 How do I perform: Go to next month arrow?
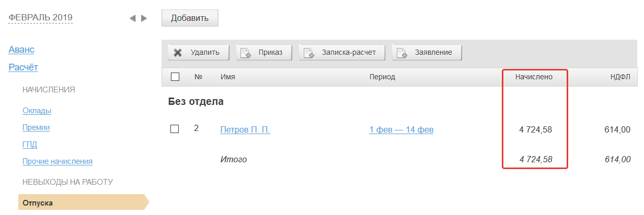(144, 18)
